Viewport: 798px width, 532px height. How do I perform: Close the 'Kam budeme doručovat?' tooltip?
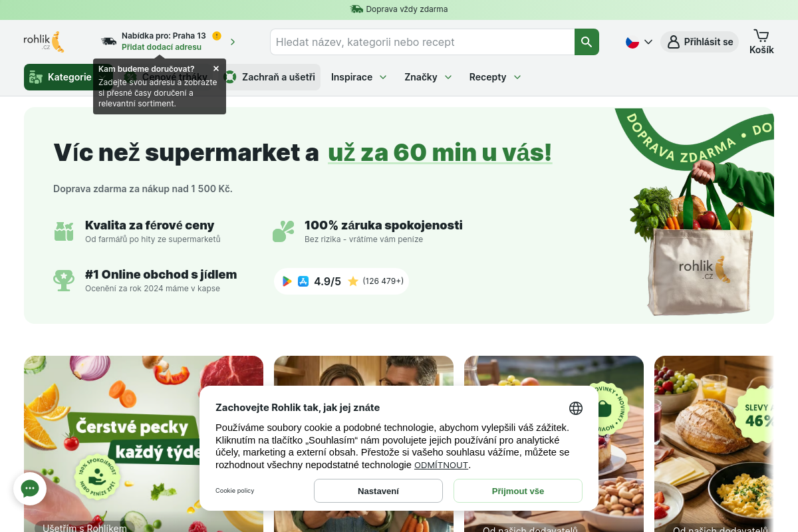click(216, 68)
